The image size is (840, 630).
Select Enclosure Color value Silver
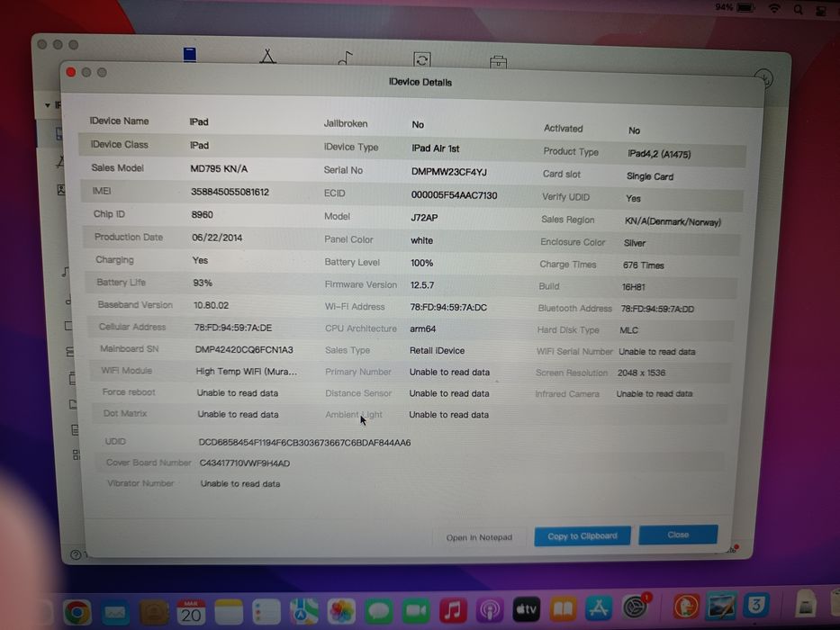coord(635,243)
